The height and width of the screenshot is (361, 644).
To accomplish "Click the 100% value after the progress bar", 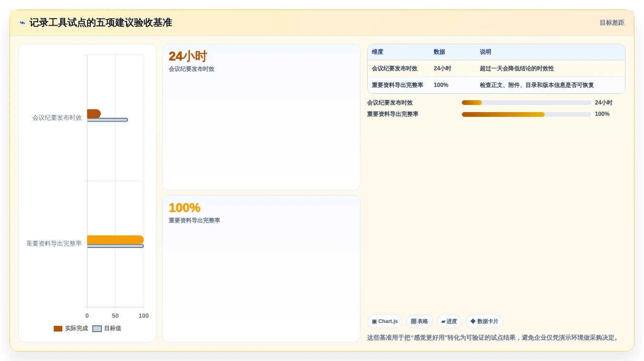I will (602, 114).
